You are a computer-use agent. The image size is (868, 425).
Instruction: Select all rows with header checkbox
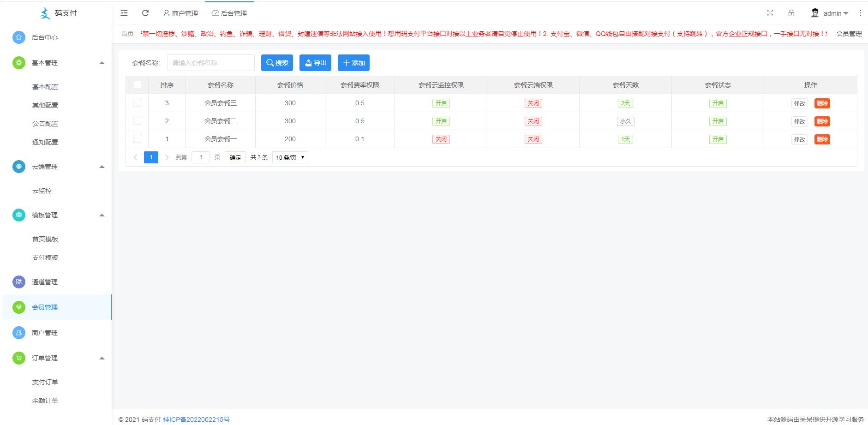coord(137,85)
